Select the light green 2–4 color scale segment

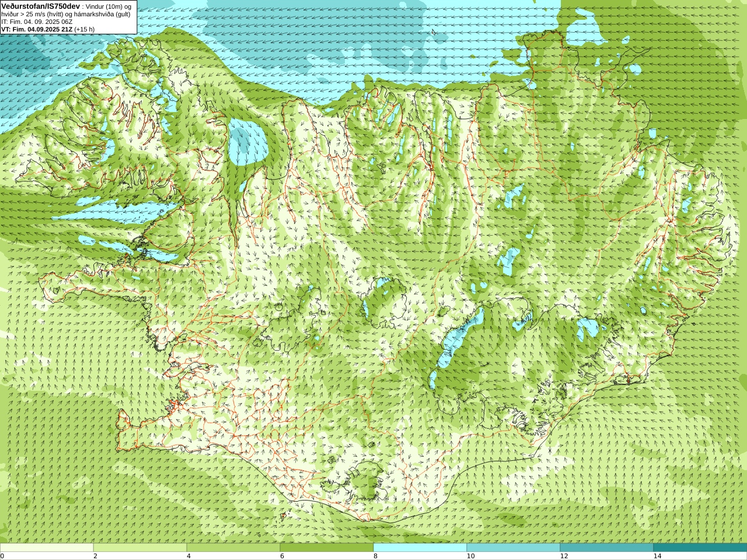pyautogui.click(x=140, y=548)
